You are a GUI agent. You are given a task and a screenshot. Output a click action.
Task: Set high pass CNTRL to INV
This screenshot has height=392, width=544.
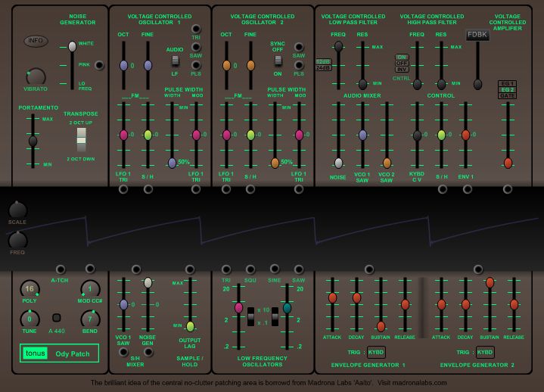(402, 70)
